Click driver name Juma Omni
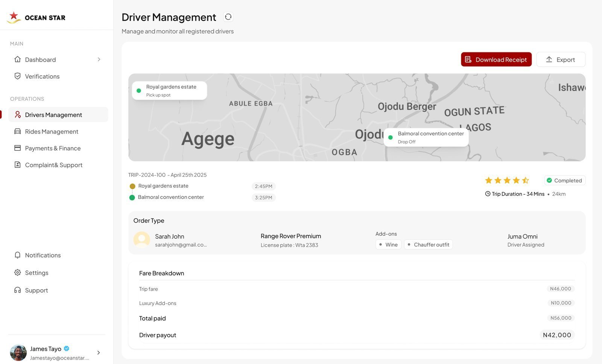 pos(522,236)
